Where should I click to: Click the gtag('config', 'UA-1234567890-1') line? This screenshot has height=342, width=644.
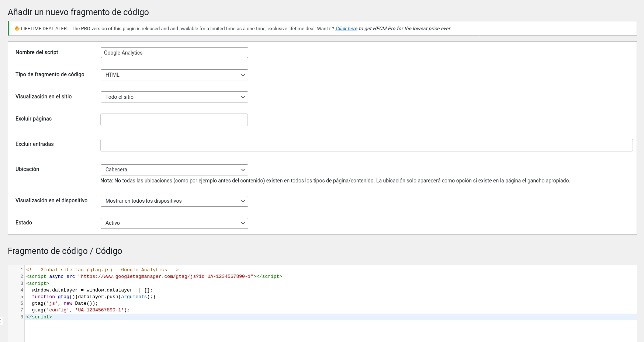pyautogui.click(x=81, y=310)
